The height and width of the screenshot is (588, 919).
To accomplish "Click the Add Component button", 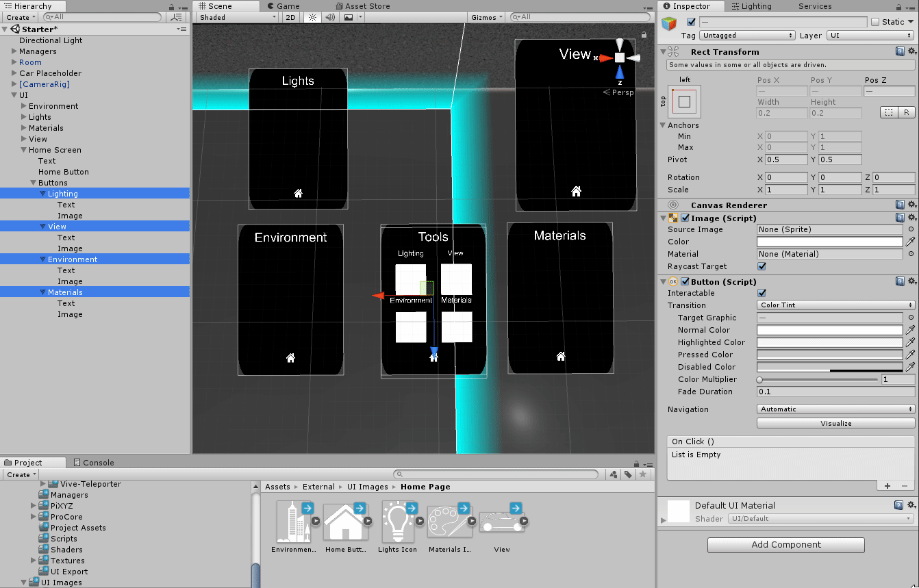I will pos(785,545).
